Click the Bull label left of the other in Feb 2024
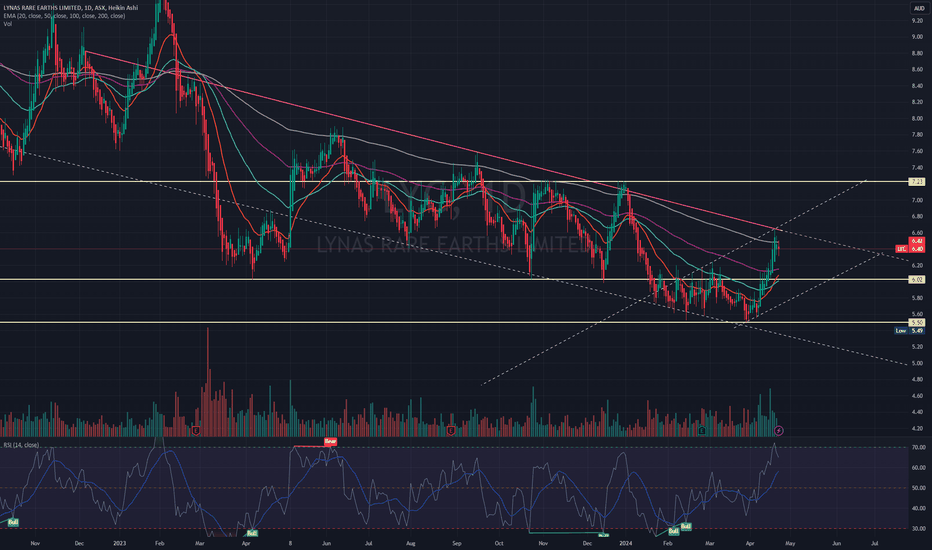The image size is (932, 550). (x=673, y=531)
